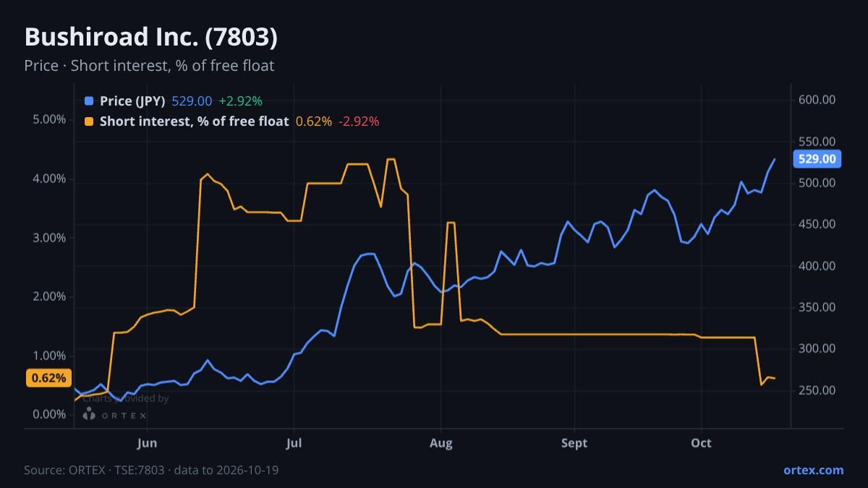Image resolution: width=868 pixels, height=488 pixels.
Task: Click the 3.00% left axis label
Action: (49, 238)
